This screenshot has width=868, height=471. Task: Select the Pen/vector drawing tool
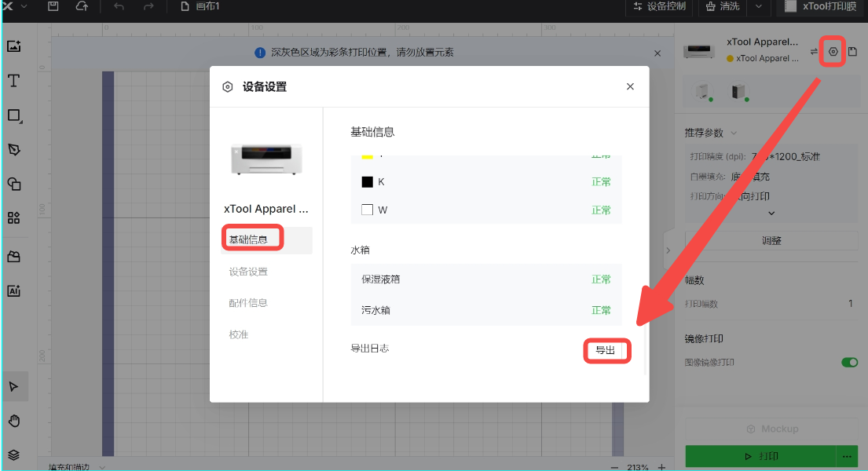tap(13, 149)
